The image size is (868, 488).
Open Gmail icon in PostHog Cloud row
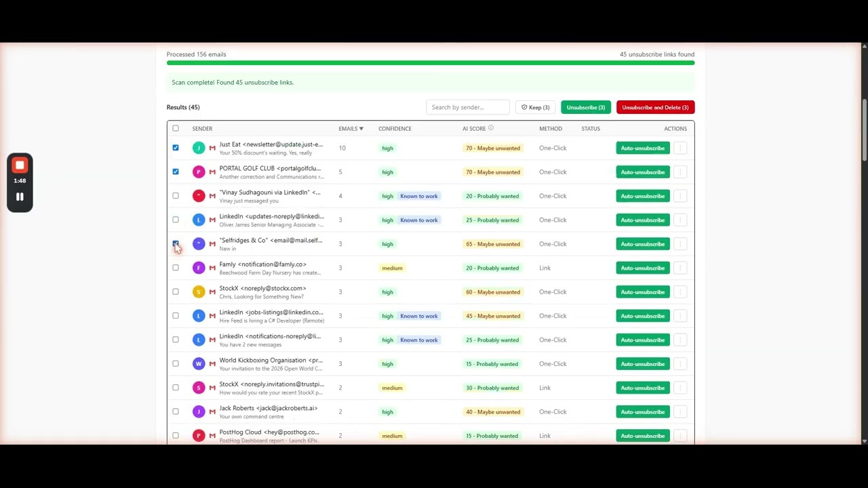click(212, 436)
